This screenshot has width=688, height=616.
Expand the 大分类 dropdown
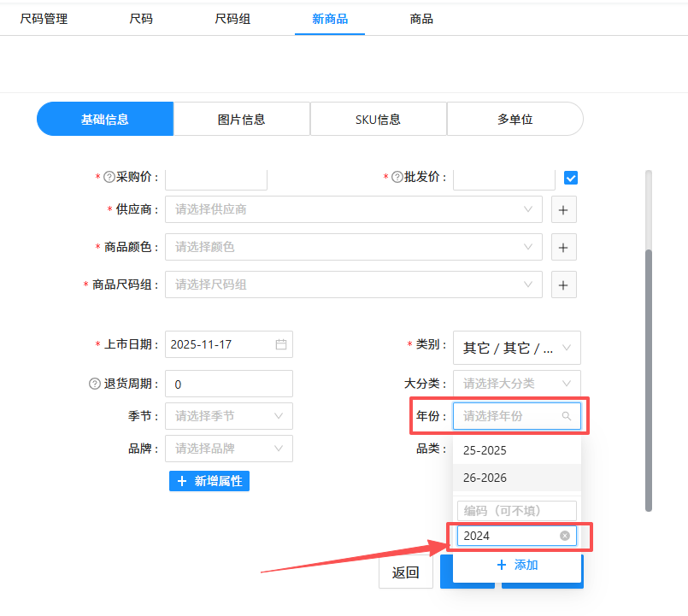[517, 383]
